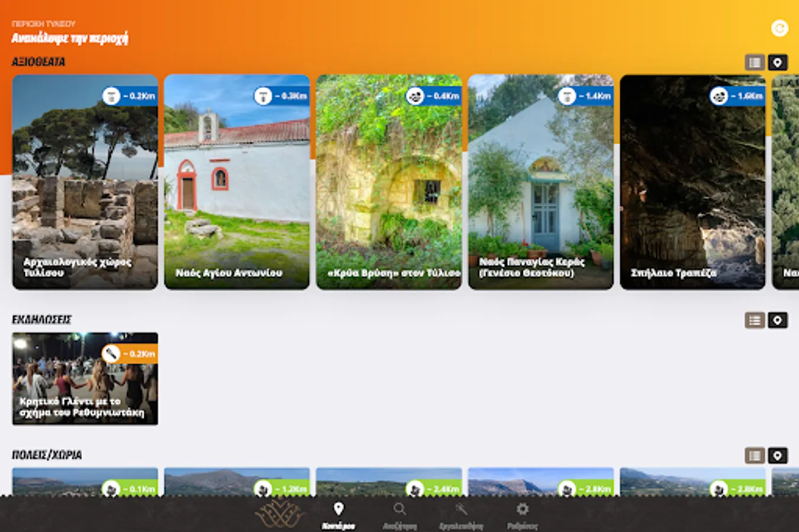Switch ΠΟΛΕΙΣ/ΧΩΡΙΑ section to map view
This screenshot has width=799, height=532.
[777, 455]
